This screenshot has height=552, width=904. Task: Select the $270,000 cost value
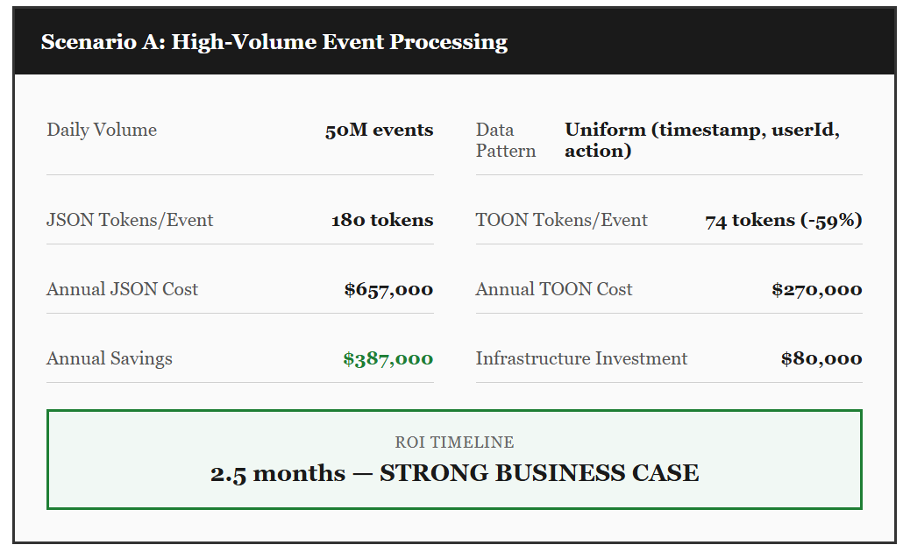(816, 289)
